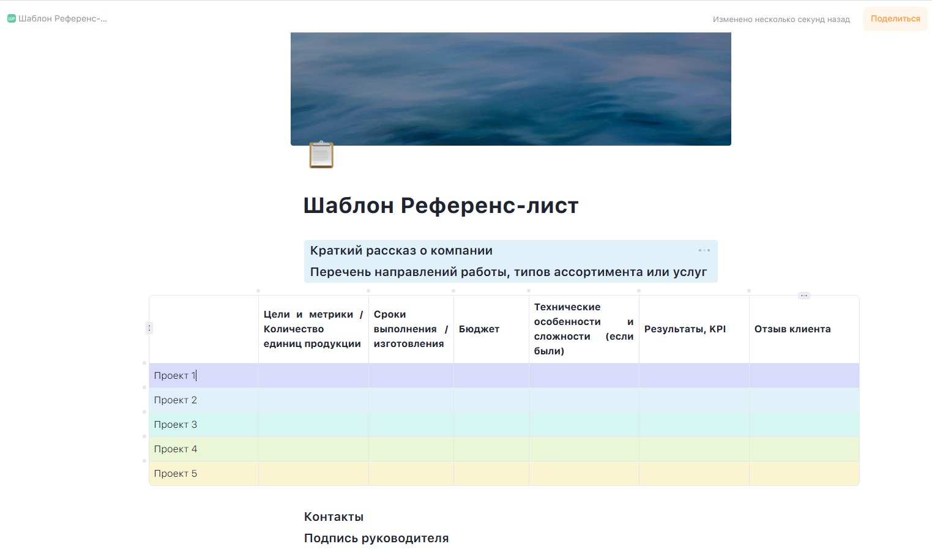Open the three-dot menu of the blue callout block
Image resolution: width=932 pixels, height=560 pixels.
704,250
